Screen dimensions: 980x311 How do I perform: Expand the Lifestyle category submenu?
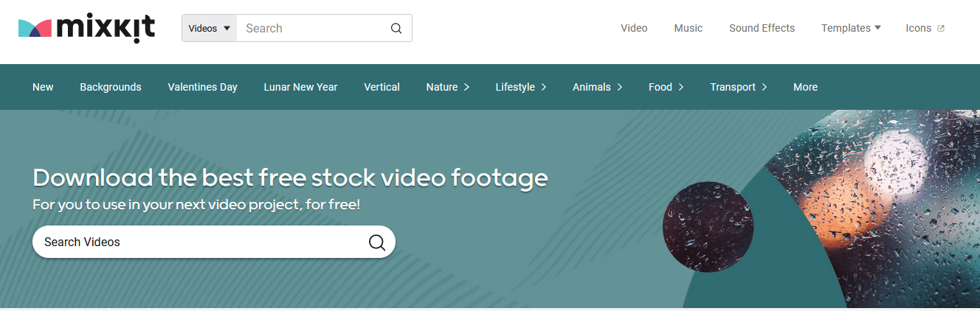[x=520, y=87]
